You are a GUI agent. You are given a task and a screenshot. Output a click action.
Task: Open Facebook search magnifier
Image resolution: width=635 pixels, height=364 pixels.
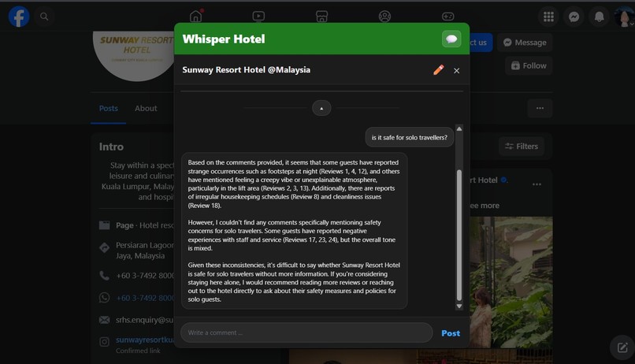44,17
